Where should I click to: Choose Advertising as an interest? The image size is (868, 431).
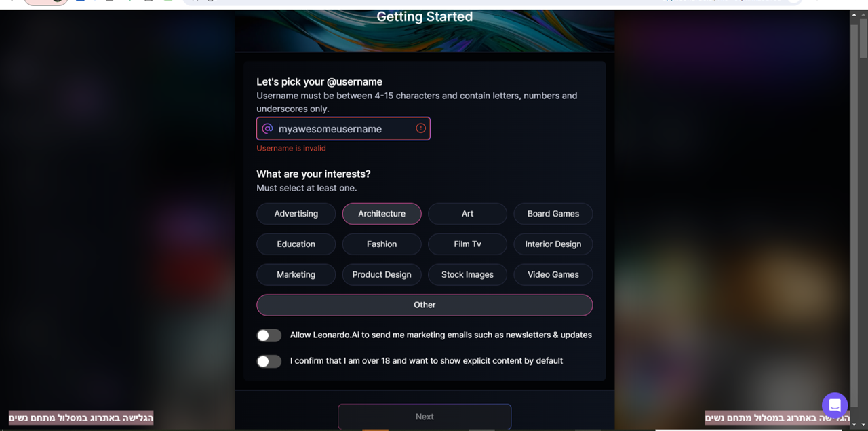[x=296, y=214]
